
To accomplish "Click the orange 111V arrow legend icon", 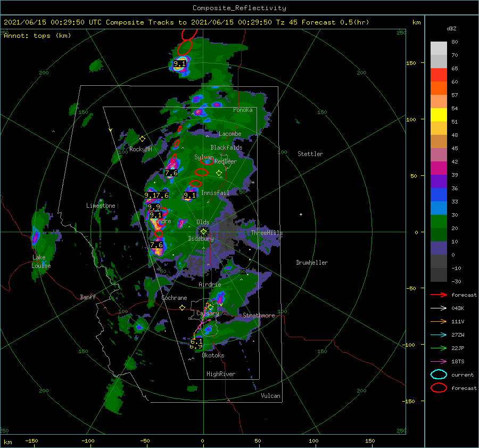I will tap(439, 321).
